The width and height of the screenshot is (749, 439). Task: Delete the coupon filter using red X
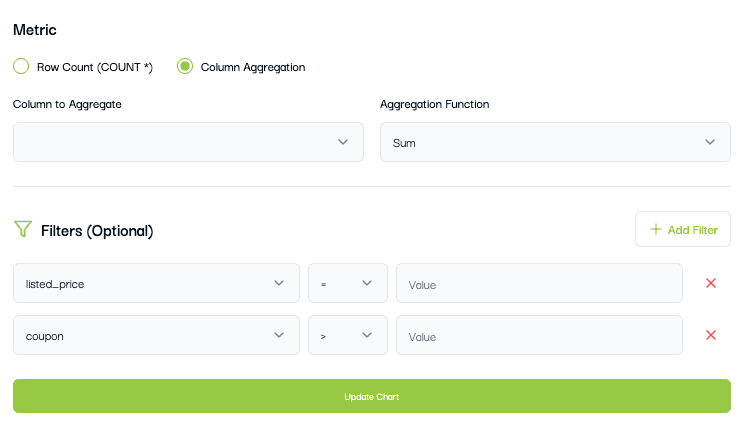[711, 335]
